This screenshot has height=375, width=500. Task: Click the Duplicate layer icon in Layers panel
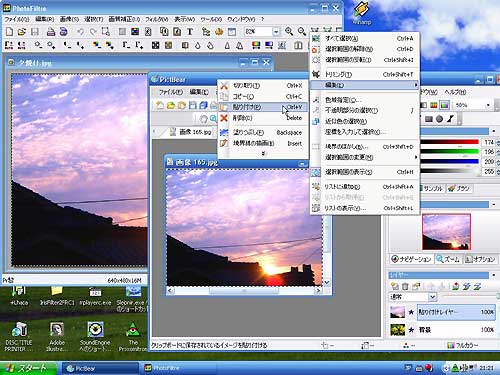point(416,286)
